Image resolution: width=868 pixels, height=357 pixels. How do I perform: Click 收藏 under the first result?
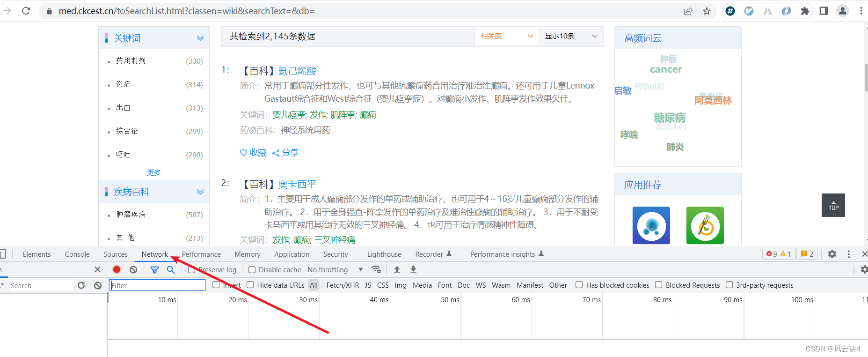pos(253,153)
